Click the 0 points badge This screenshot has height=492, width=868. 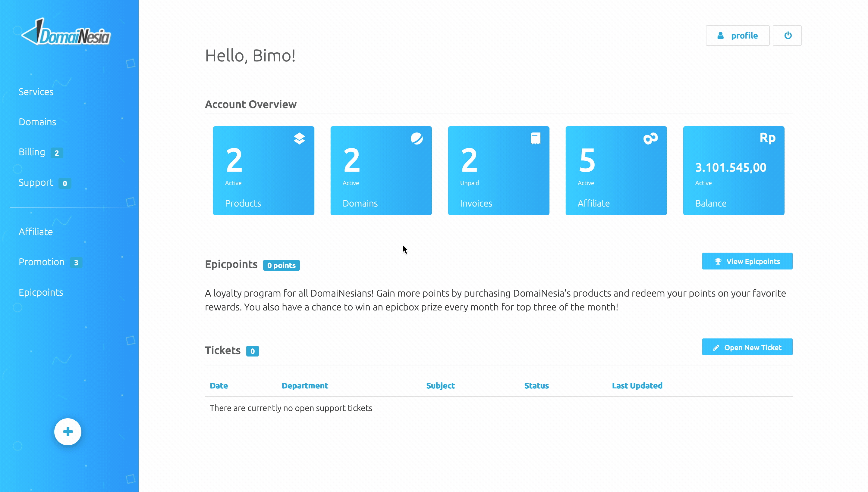pyautogui.click(x=281, y=265)
